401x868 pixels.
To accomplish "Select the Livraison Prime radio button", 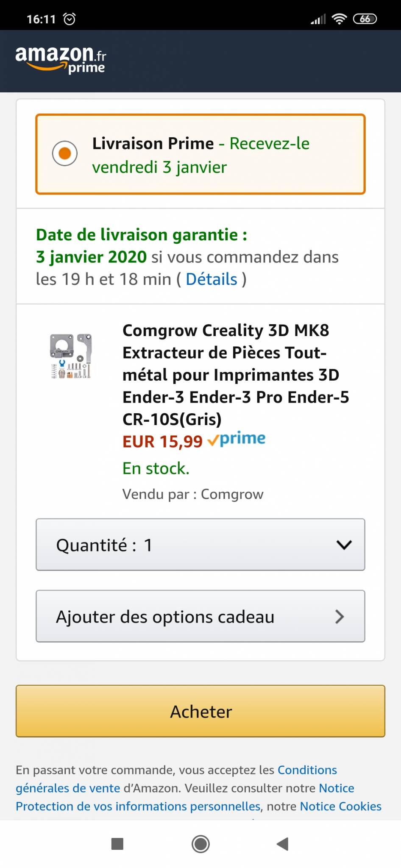I will pos(64,153).
